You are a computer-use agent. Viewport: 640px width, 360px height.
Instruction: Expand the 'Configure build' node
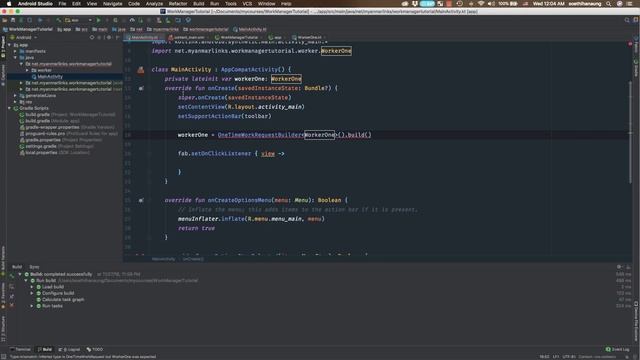coord(32,293)
